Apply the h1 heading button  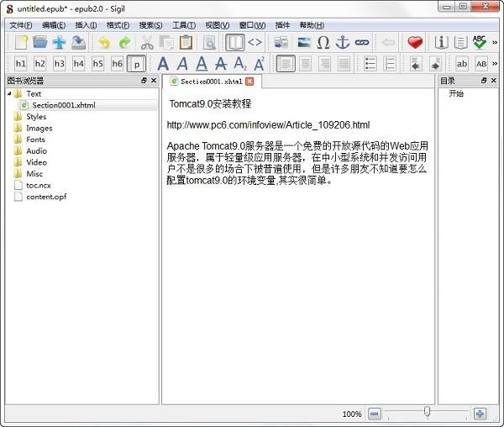click(20, 64)
